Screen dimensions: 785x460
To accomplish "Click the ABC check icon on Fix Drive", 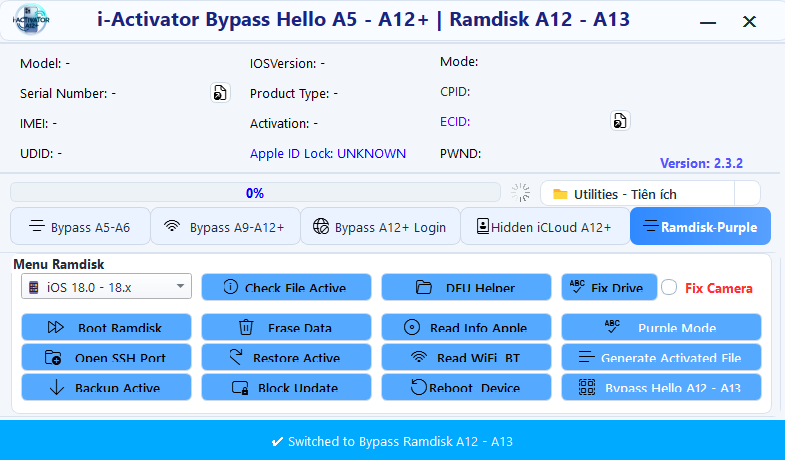I will 577,286.
